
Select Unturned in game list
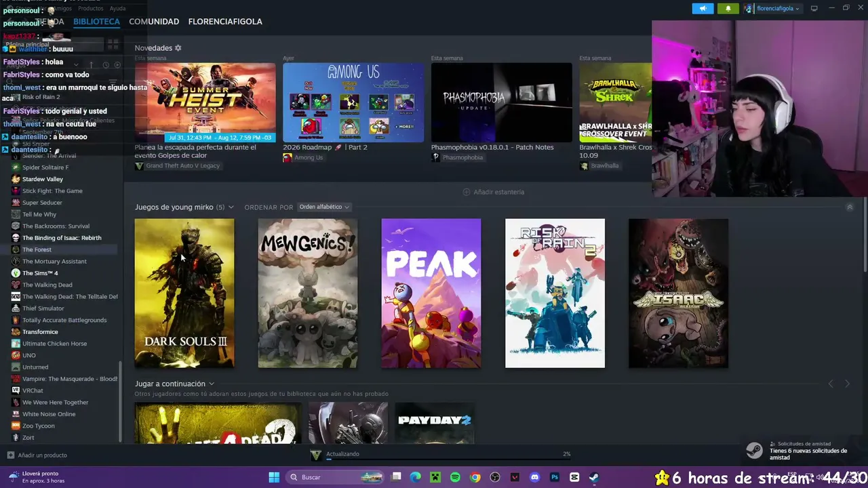tap(35, 367)
